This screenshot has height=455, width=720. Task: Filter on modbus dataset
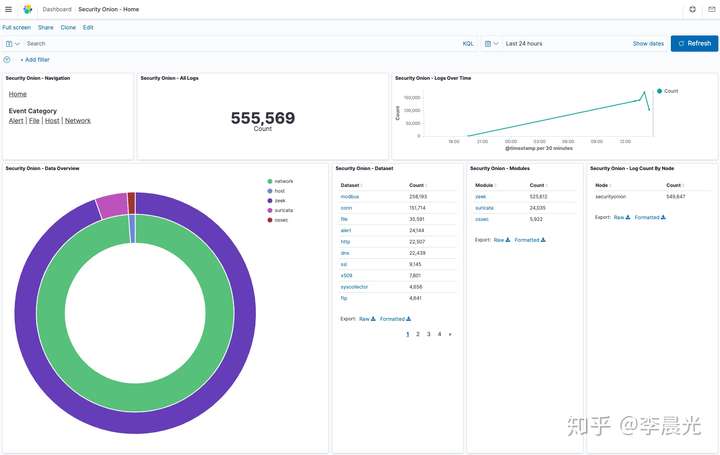(350, 197)
